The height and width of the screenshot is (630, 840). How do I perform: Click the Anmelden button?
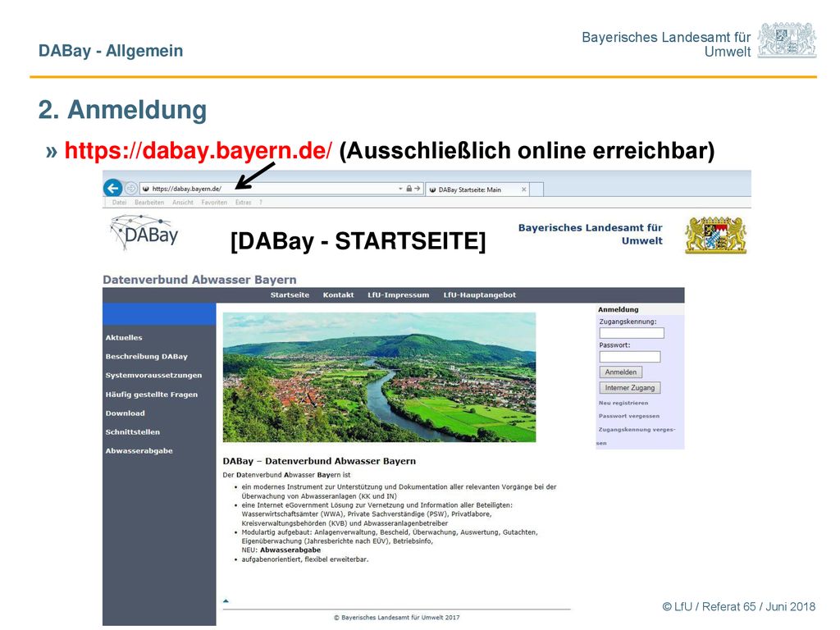tap(620, 372)
